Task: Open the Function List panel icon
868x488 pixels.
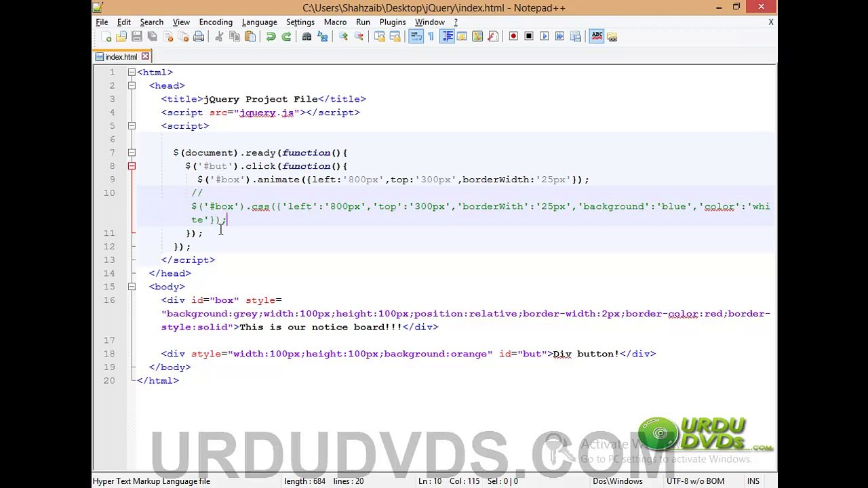Action: tap(493, 37)
